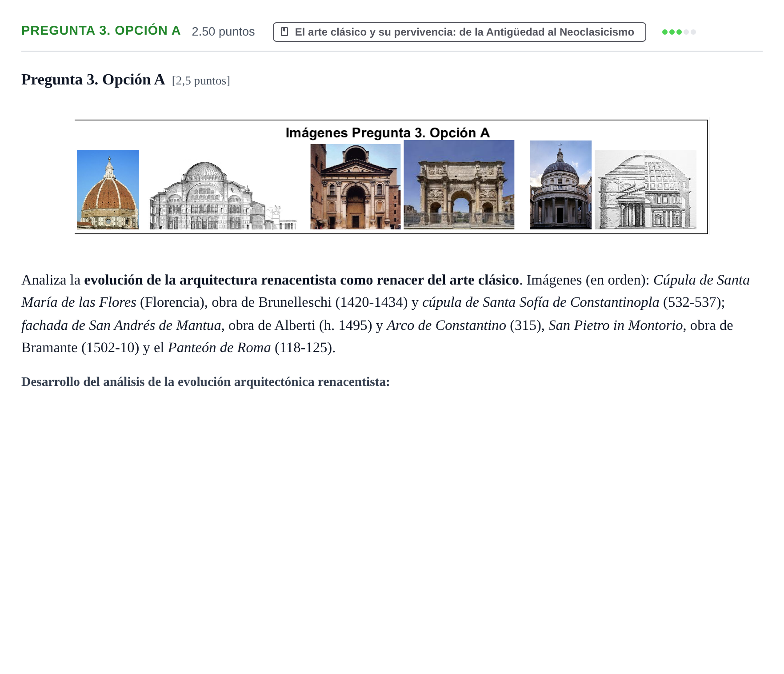Select the 'PREGUNTA 3. OPCIÓN A' green header
The width and height of the screenshot is (784, 674).
101,31
